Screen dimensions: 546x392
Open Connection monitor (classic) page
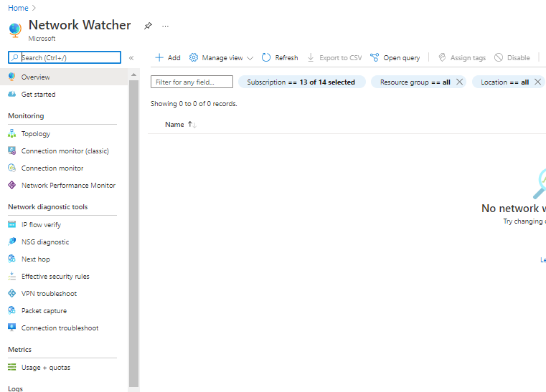pos(65,151)
